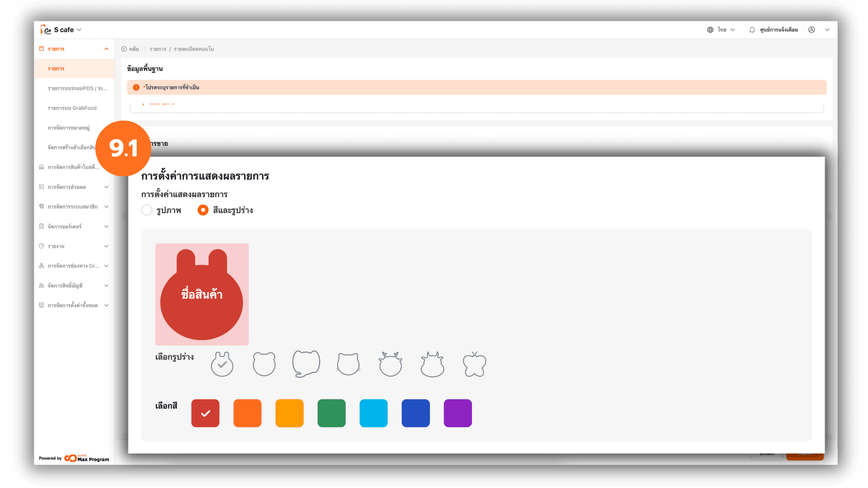Click the user account icon
868x488 pixels.
coord(811,30)
